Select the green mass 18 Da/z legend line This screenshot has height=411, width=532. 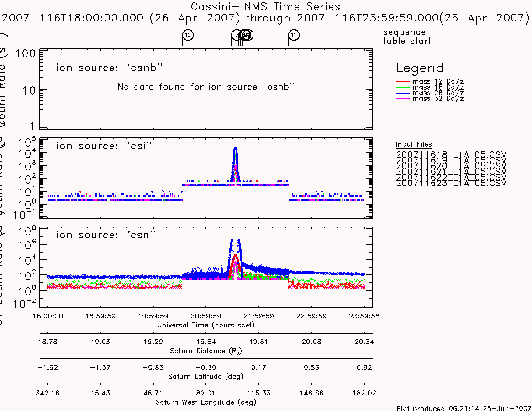[x=403, y=88]
